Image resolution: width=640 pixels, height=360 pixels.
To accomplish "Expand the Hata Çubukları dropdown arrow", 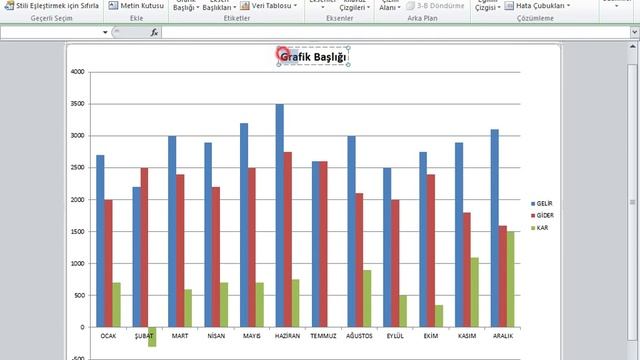I will click(568, 6).
